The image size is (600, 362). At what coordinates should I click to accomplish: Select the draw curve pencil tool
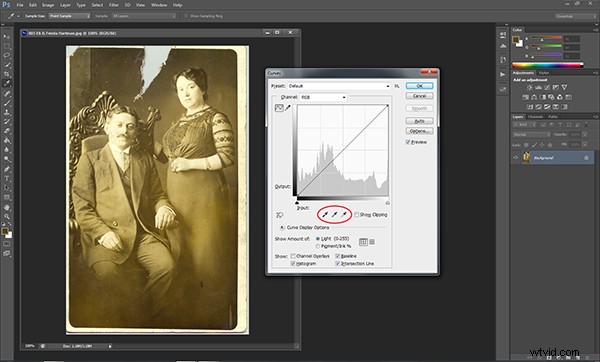(288, 108)
